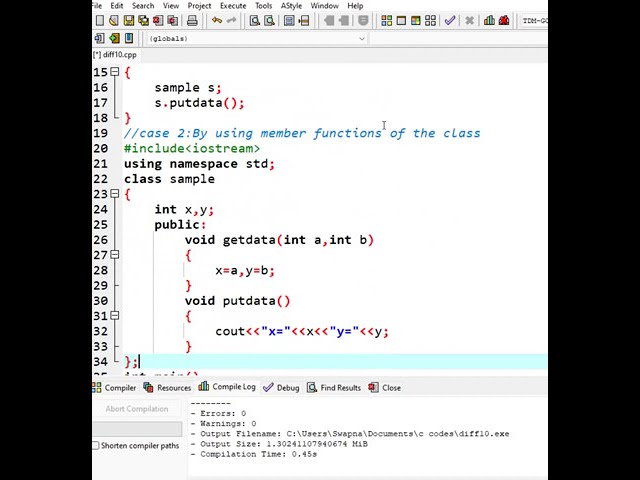Open the Window menu
The height and width of the screenshot is (480, 640).
(324, 6)
